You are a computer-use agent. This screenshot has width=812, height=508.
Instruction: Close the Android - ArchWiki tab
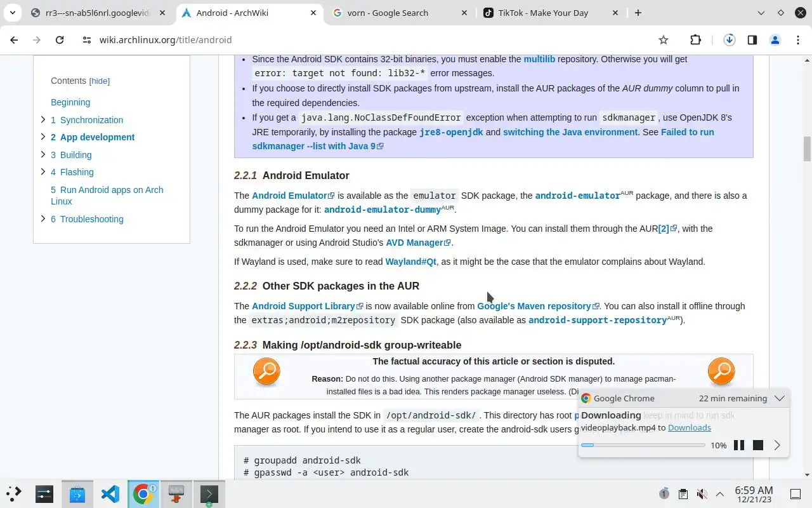coord(313,13)
